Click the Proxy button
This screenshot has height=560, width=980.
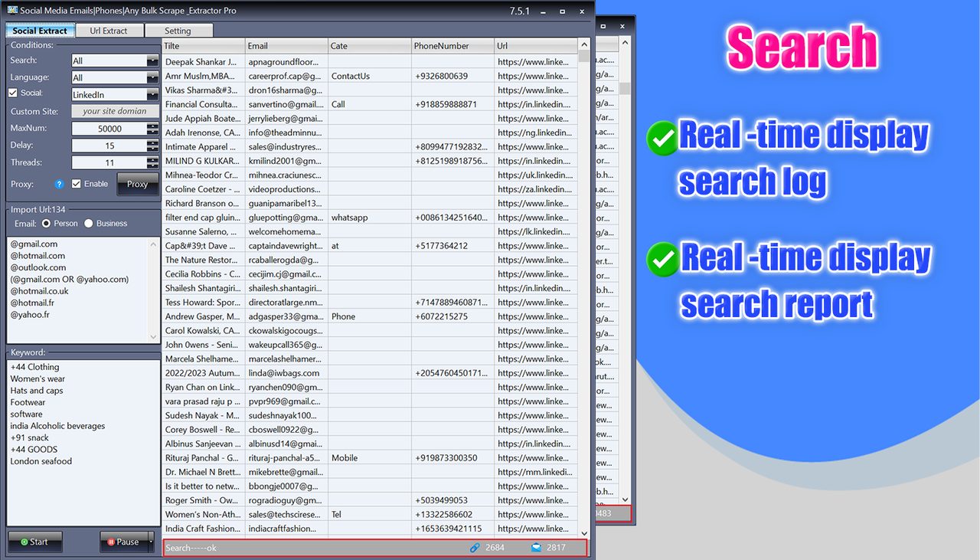(x=138, y=184)
